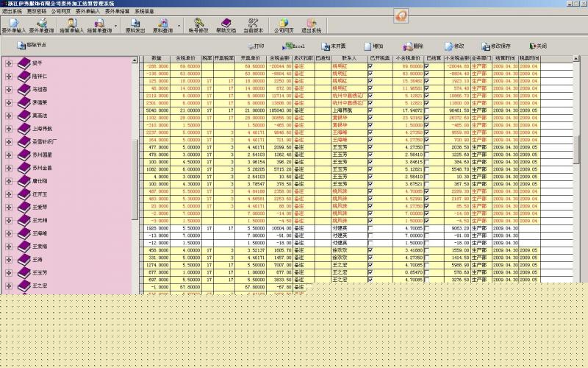Click 修改 to edit the record
Viewport: 588px width, 368px height.
(454, 46)
